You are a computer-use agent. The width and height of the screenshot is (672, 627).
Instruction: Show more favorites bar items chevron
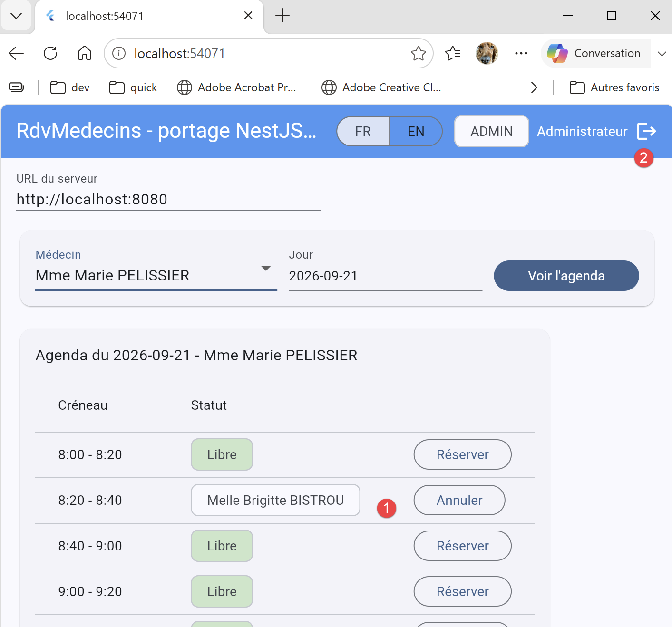coord(534,87)
